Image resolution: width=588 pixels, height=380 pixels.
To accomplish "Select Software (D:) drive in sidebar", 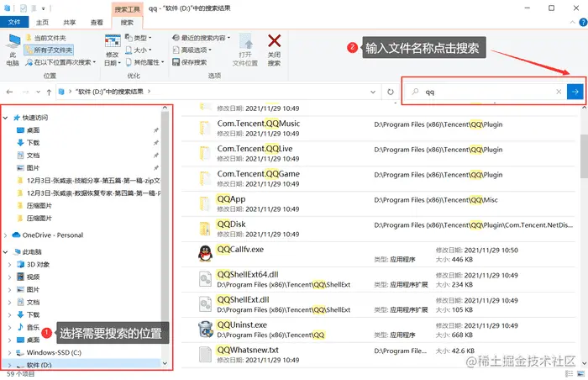I will click(x=34, y=365).
